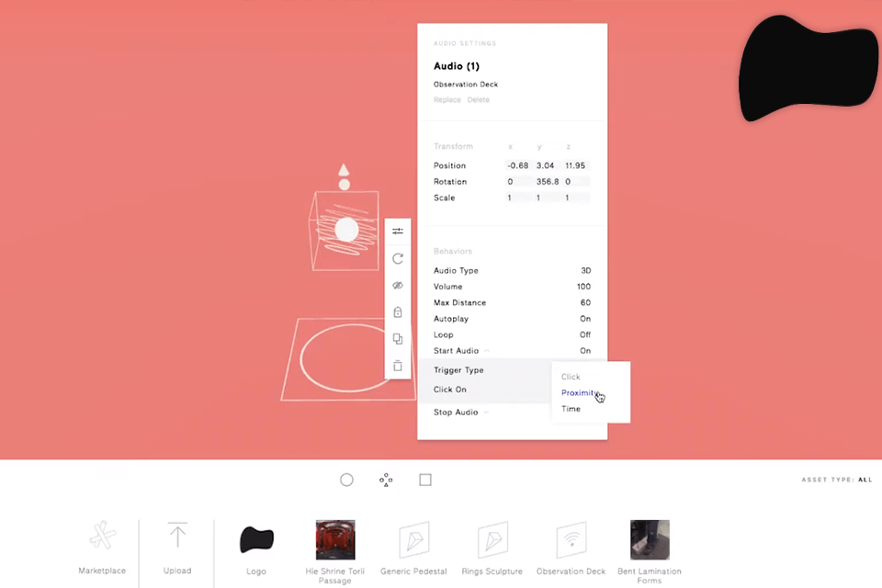Select the scattered shapes icon
This screenshot has width=882, height=588.
[x=386, y=480]
